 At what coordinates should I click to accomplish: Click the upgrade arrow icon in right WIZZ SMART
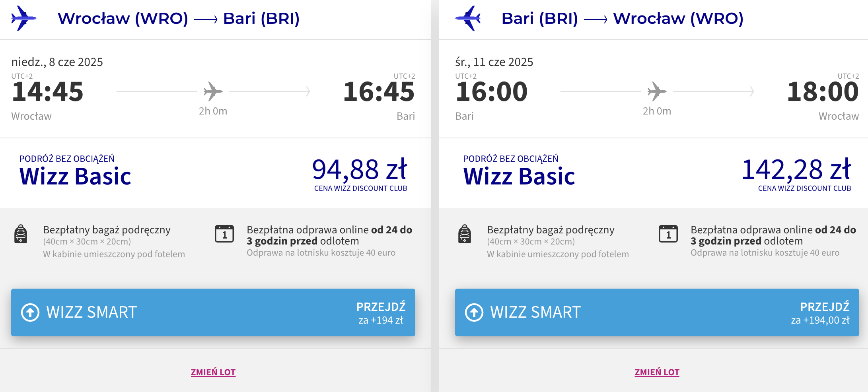click(x=474, y=312)
